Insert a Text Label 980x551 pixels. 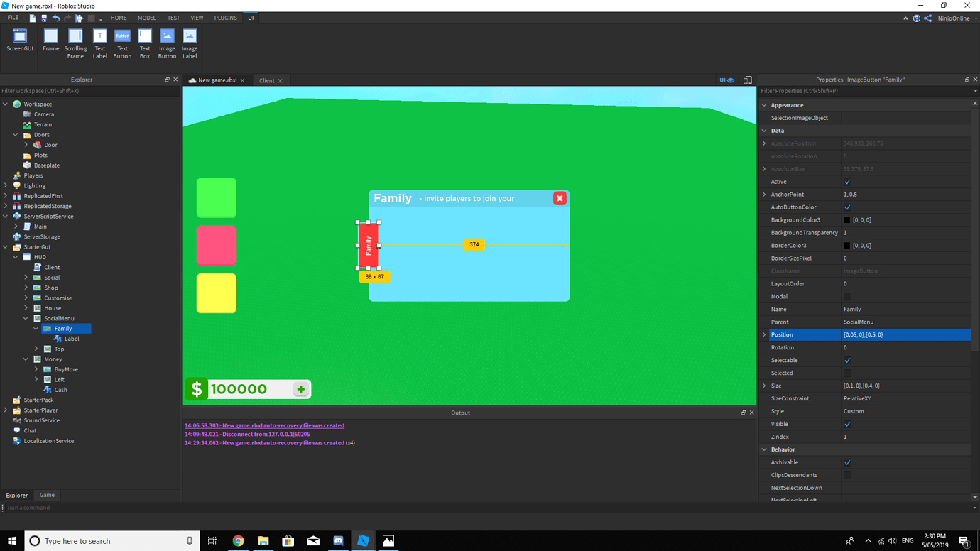[99, 39]
